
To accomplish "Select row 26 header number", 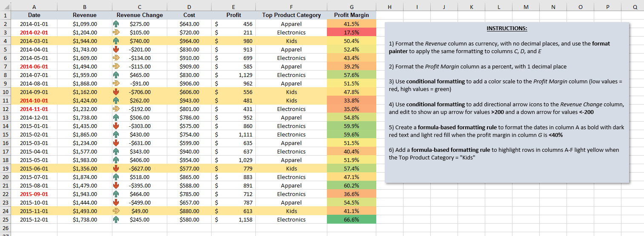I will coord(5,228).
